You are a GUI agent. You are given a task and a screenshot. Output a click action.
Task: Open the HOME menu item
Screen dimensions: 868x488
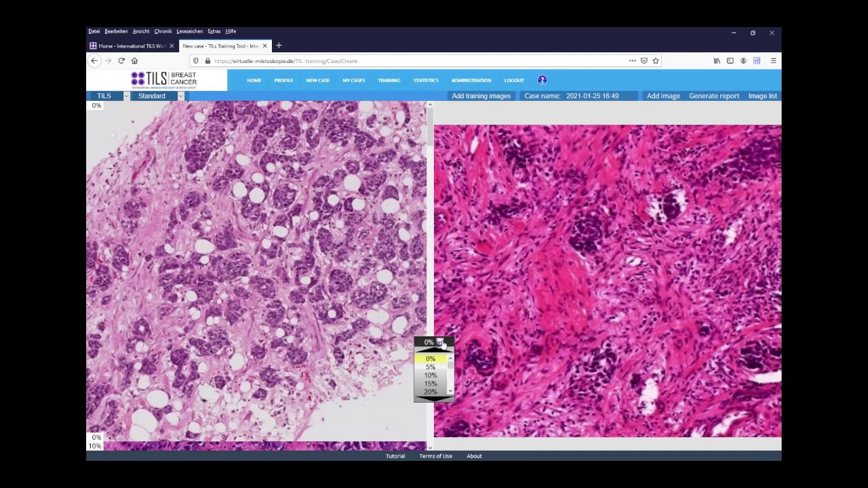click(254, 80)
